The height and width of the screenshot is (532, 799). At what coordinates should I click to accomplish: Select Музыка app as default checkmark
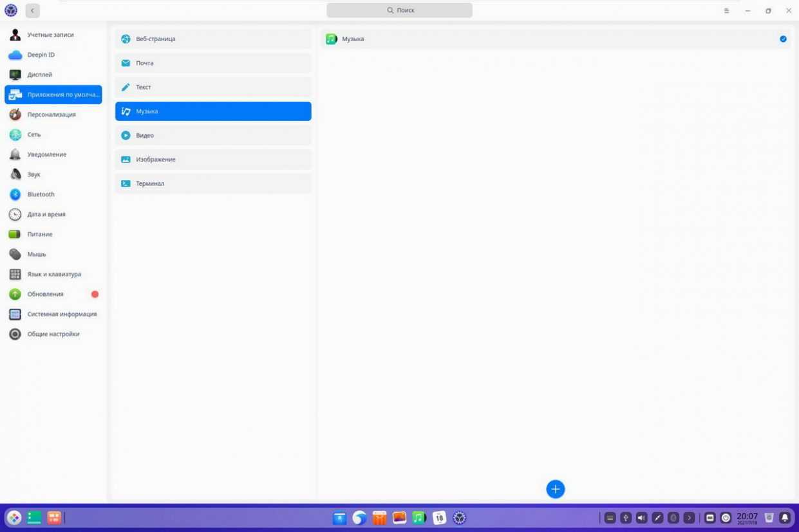[x=783, y=39]
